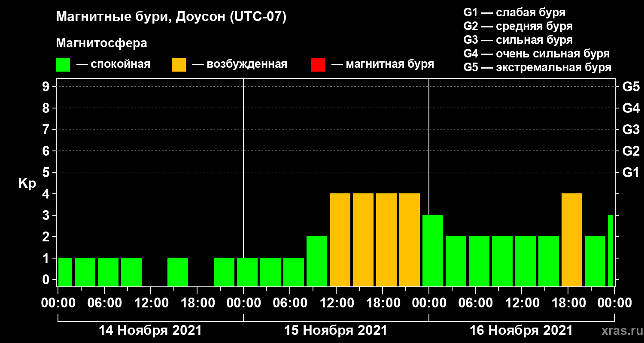The image size is (644, 343).
Task: Click the narrow Kp 3 bar at chart's right edge
Action: [x=611, y=250]
